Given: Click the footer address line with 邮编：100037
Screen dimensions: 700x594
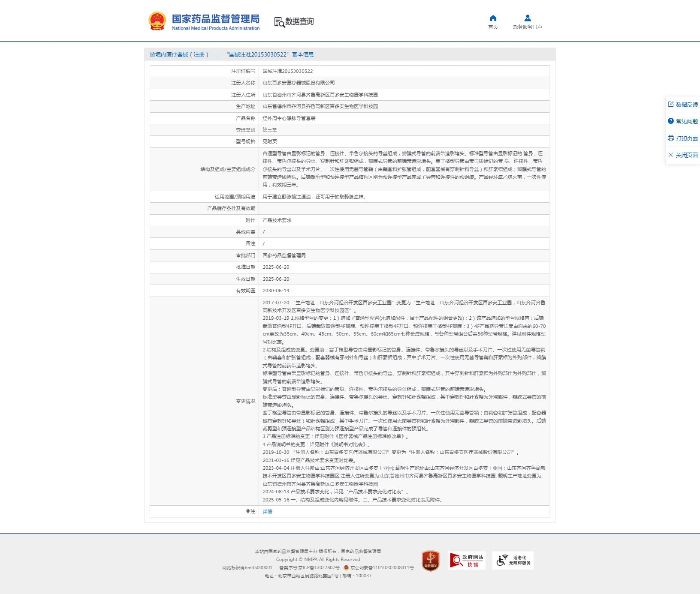Looking at the screenshot, I should [x=318, y=576].
